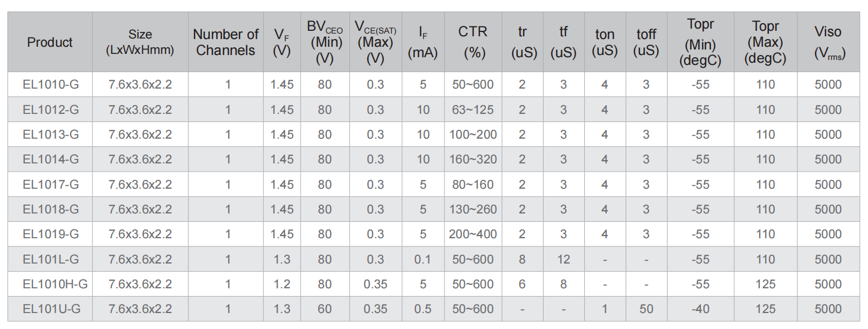Click the 200~400 CTR value cell

(473, 234)
